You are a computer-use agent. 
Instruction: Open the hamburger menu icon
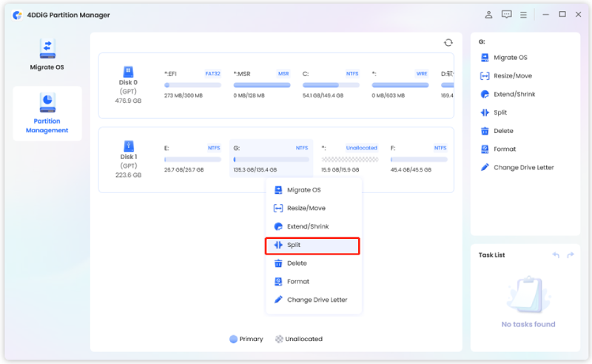click(x=523, y=15)
